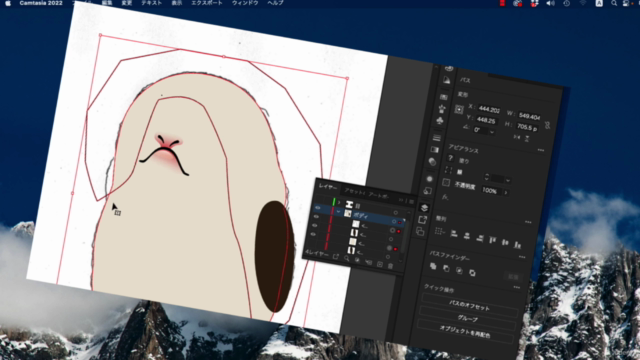Click the オブジェクトを再配色 button
Image resolution: width=640 pixels, height=360 pixels.
pos(465,331)
